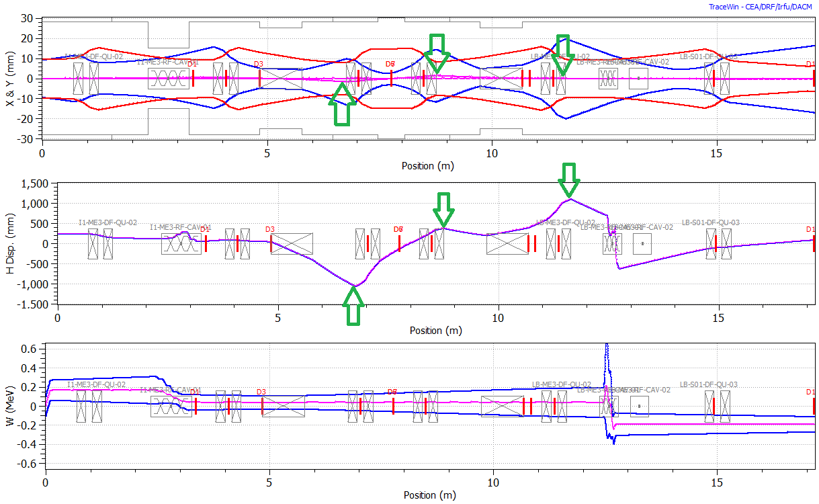Click I1-ME3-RF-CAV-01 label in H Disp. chart
Viewport: 819px width, 504px height.
click(180, 227)
